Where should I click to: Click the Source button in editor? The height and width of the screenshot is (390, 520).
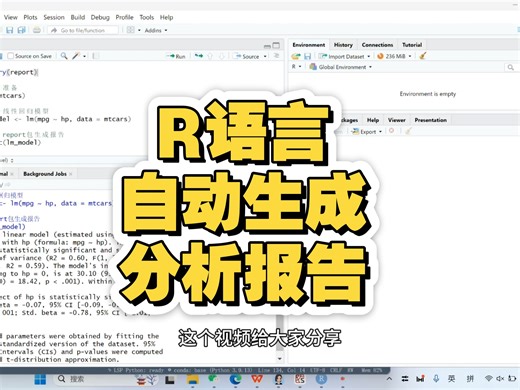pos(248,56)
